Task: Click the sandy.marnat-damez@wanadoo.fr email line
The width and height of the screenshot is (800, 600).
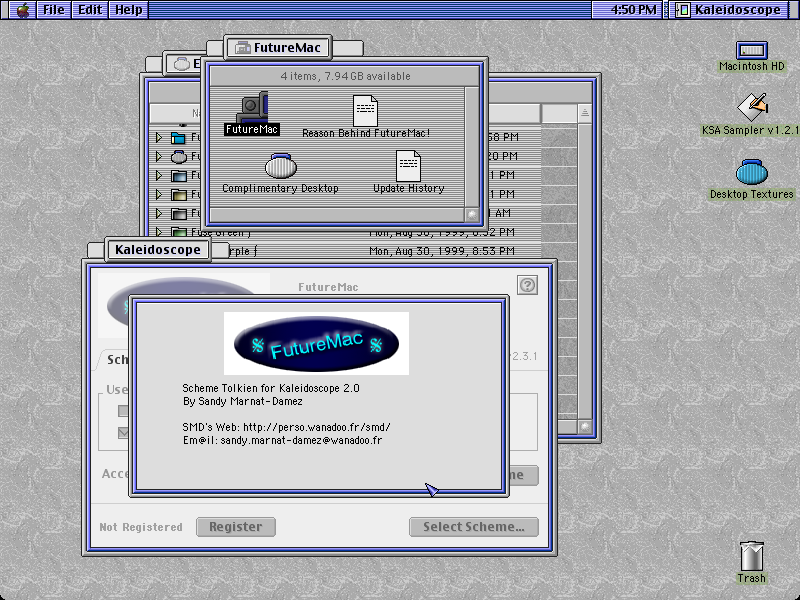Action: pyautogui.click(x=282, y=440)
